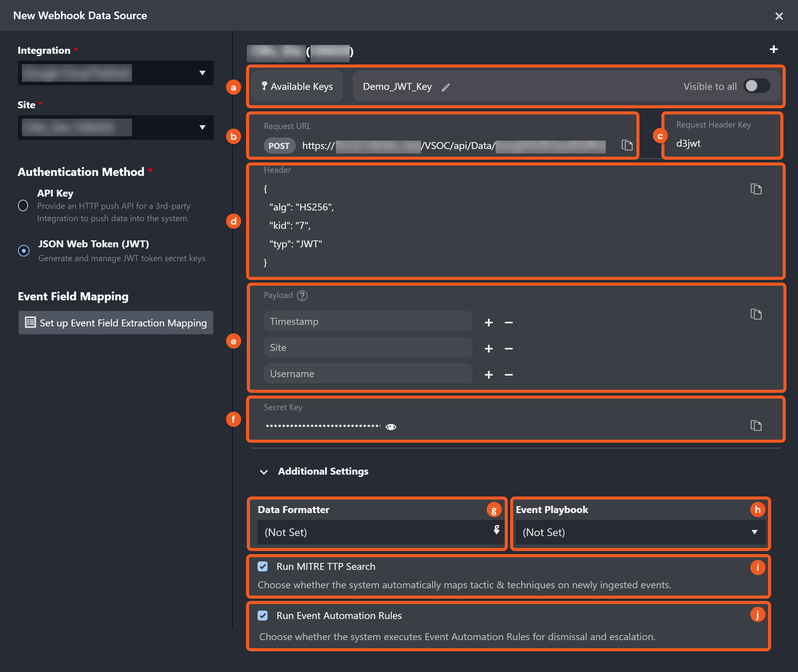Select the JSON Web Token (JWT) method

(x=23, y=250)
